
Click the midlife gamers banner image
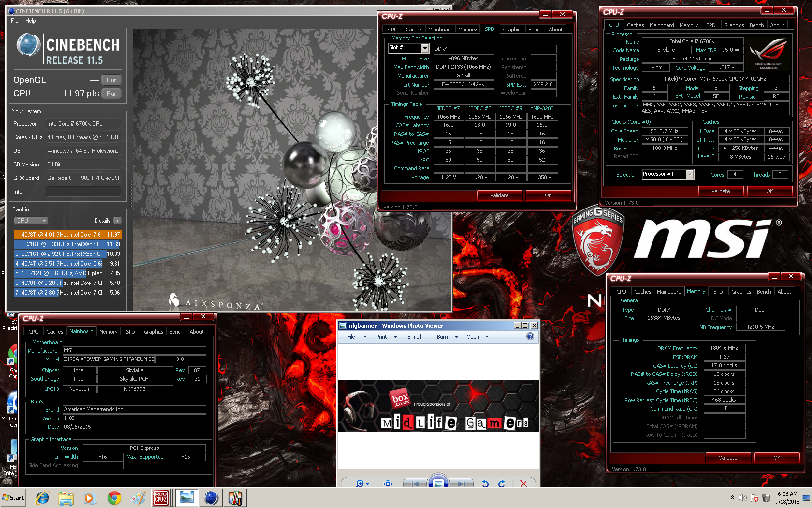438,406
